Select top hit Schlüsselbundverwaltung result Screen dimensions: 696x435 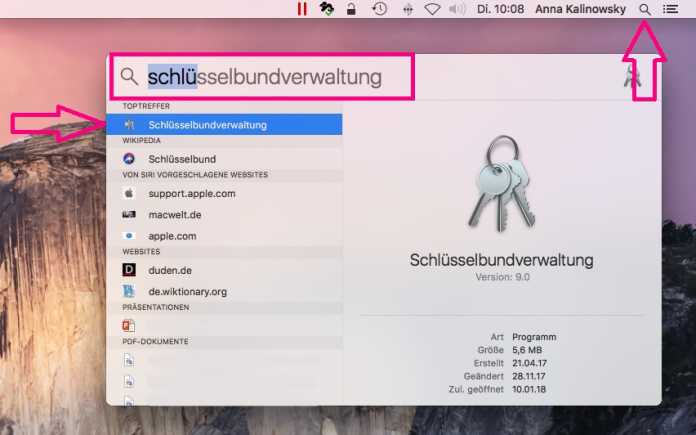pyautogui.click(x=224, y=125)
